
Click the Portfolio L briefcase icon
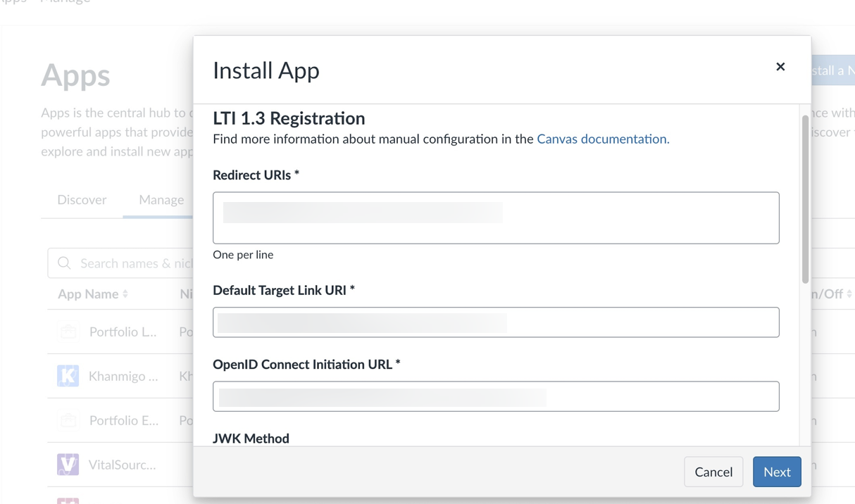click(x=68, y=332)
